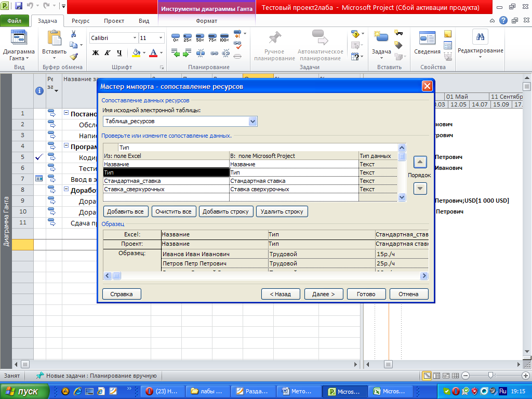The image size is (532, 399).
Task: Click the Format Painter brush icon
Action: coord(74,56)
